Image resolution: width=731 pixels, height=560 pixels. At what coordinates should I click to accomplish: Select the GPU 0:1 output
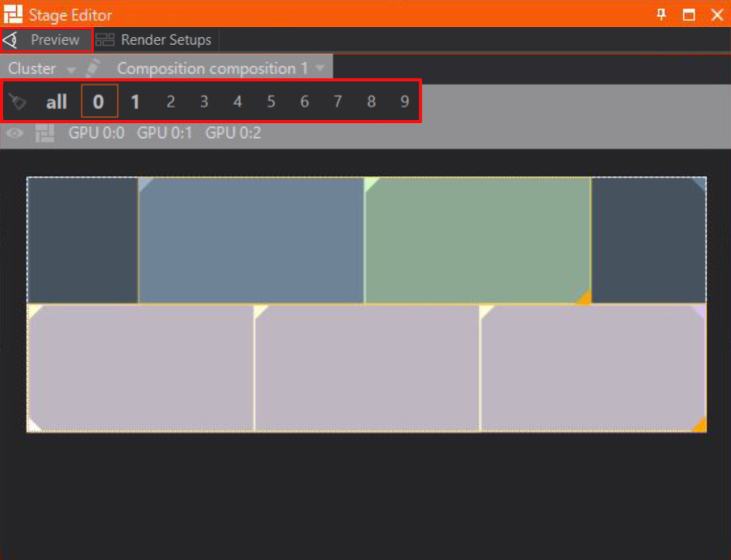point(164,133)
